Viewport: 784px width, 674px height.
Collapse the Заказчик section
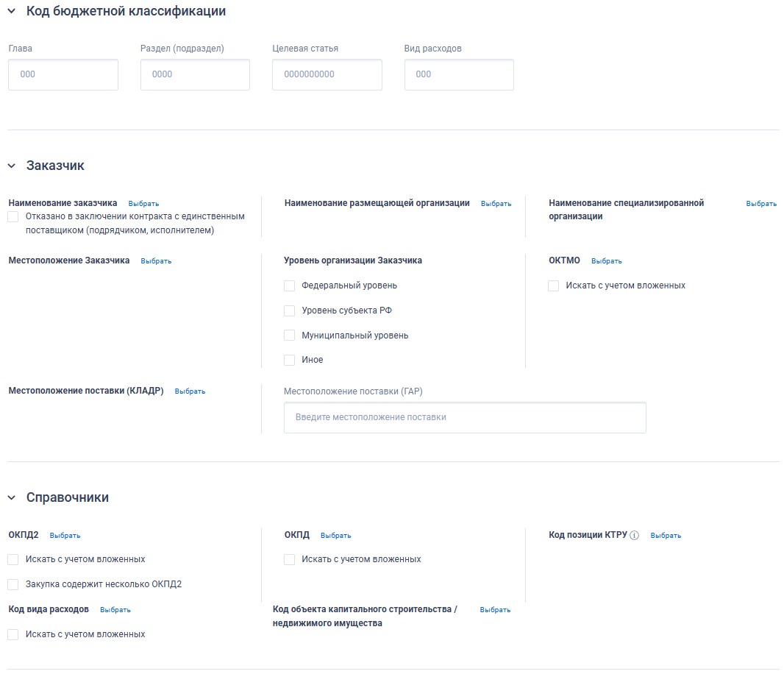click(12, 166)
